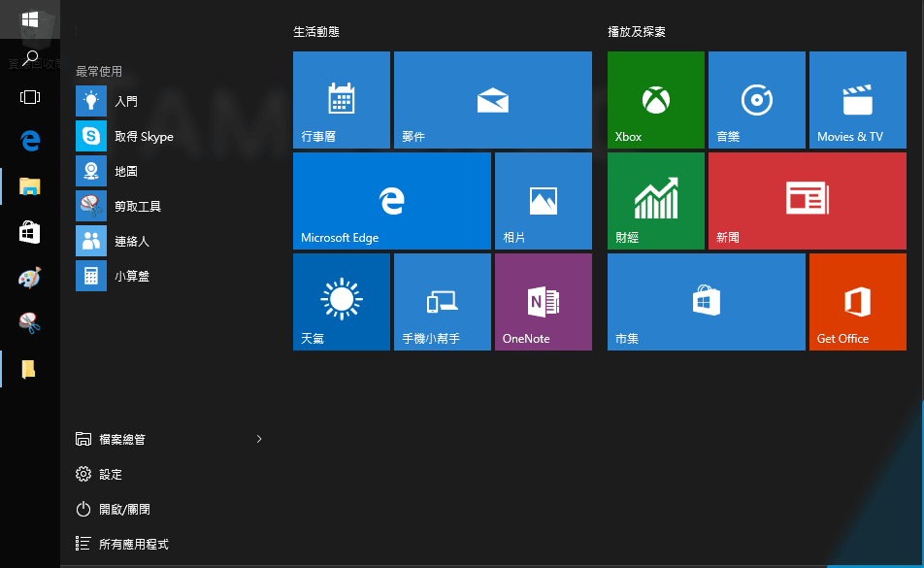Select 取得 Skype in most used
924x568 pixels.
pos(169,136)
